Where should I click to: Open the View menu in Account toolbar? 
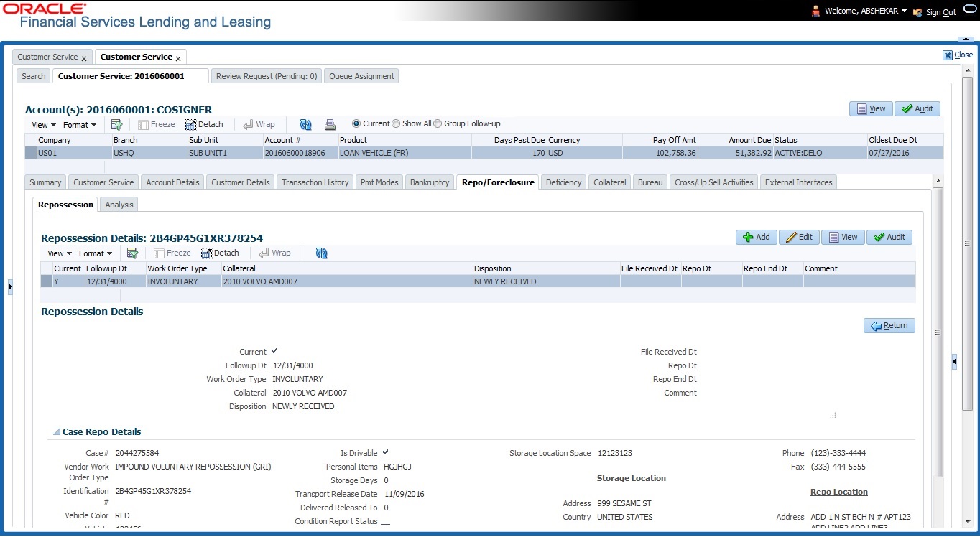click(x=43, y=125)
